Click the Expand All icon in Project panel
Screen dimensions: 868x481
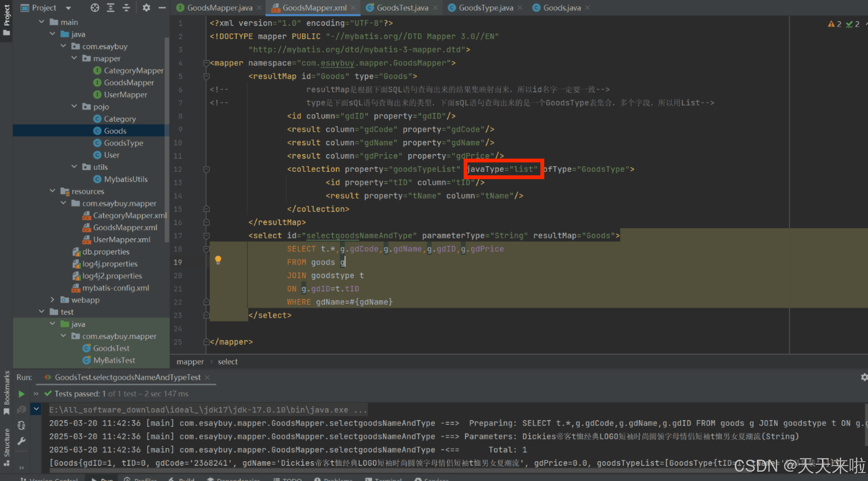(x=111, y=8)
